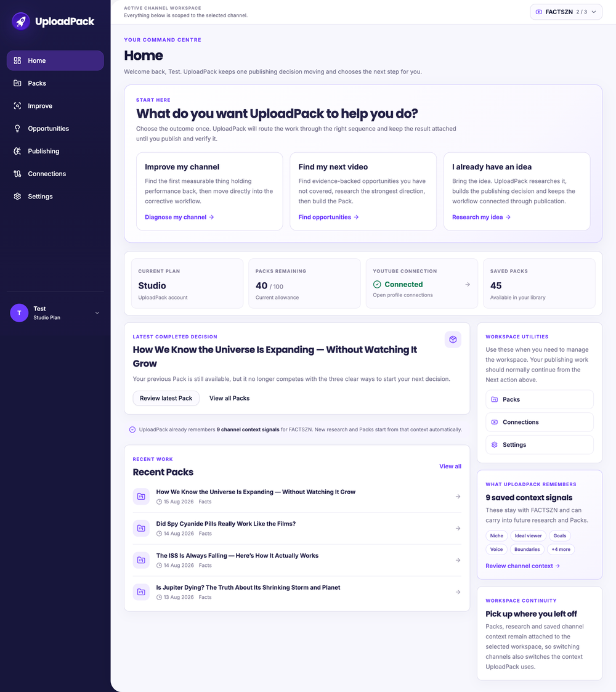
Task: Open Settings button in Workspace Utilities
Action: pyautogui.click(x=539, y=445)
